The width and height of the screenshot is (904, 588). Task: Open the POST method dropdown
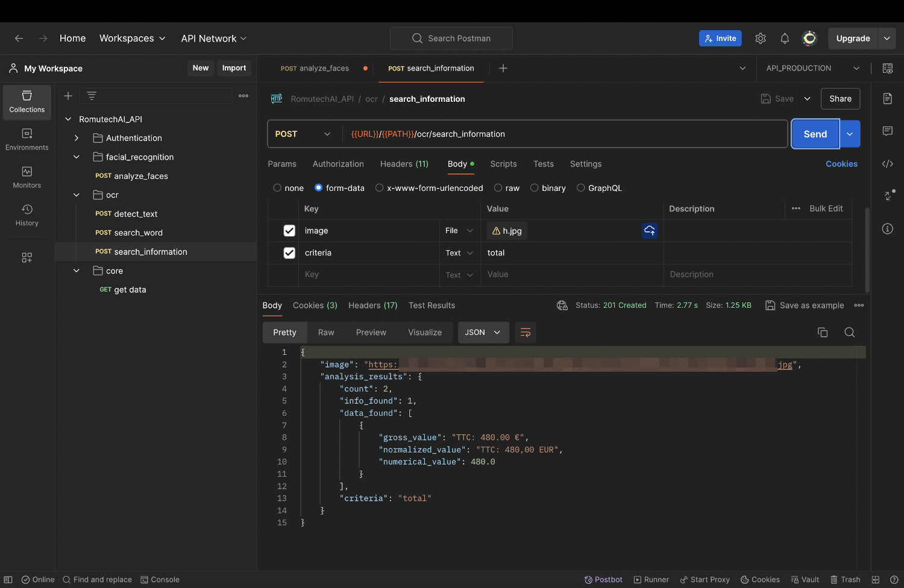[x=303, y=134]
